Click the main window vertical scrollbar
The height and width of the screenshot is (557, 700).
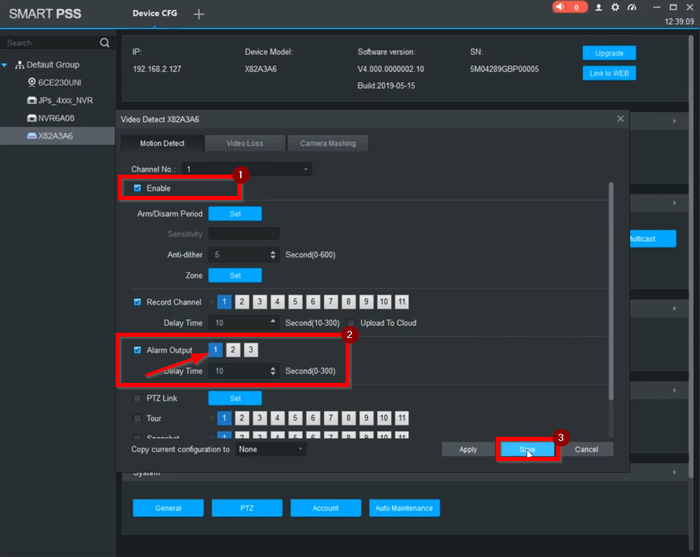(691, 259)
